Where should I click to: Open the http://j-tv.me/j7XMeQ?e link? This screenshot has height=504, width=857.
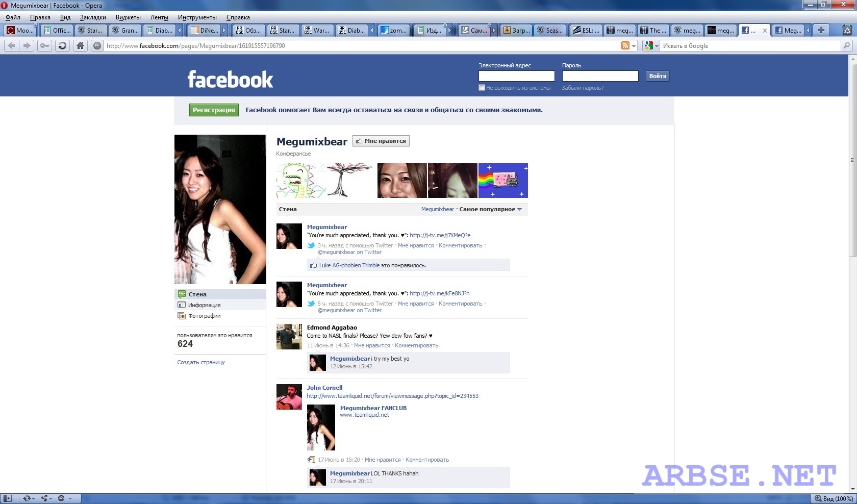click(x=440, y=235)
